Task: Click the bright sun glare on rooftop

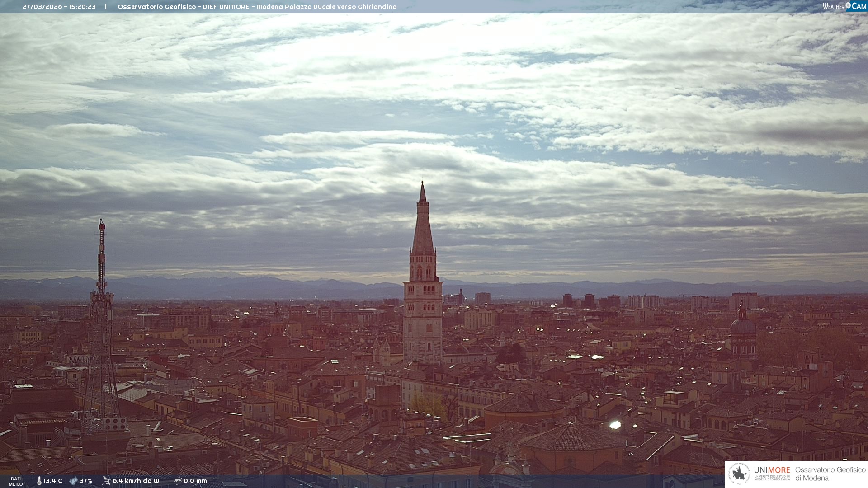Action: pyautogui.click(x=615, y=425)
